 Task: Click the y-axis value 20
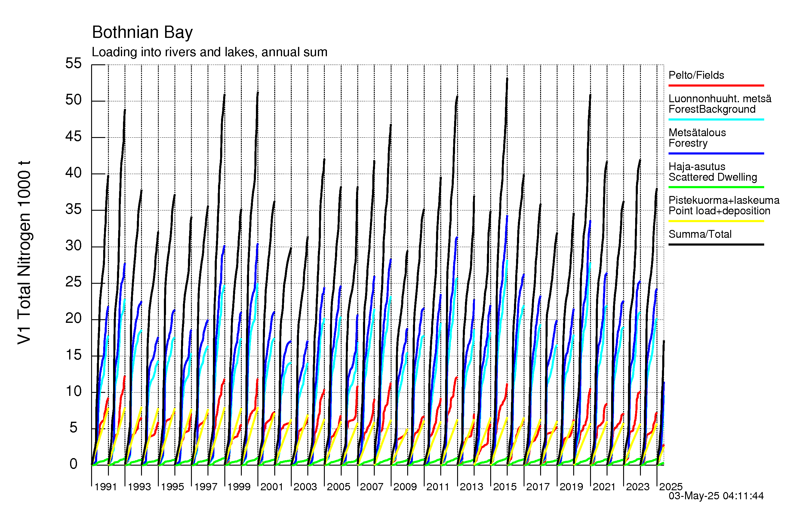click(73, 318)
